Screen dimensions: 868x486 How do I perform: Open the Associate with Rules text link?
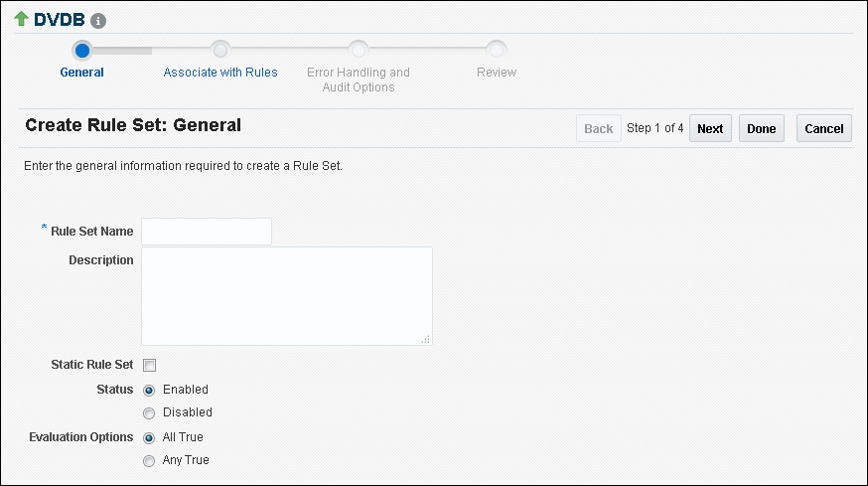pos(220,73)
